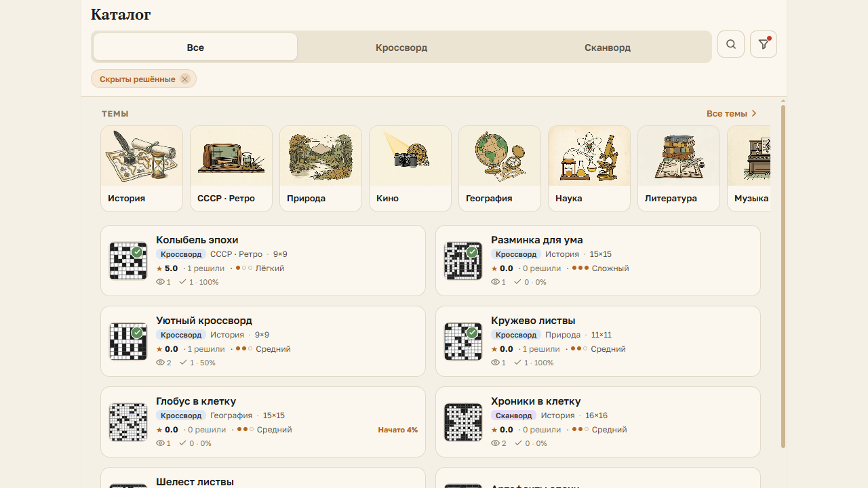
Task: Switch to the 'Сканворд' tab
Action: click(x=608, y=47)
